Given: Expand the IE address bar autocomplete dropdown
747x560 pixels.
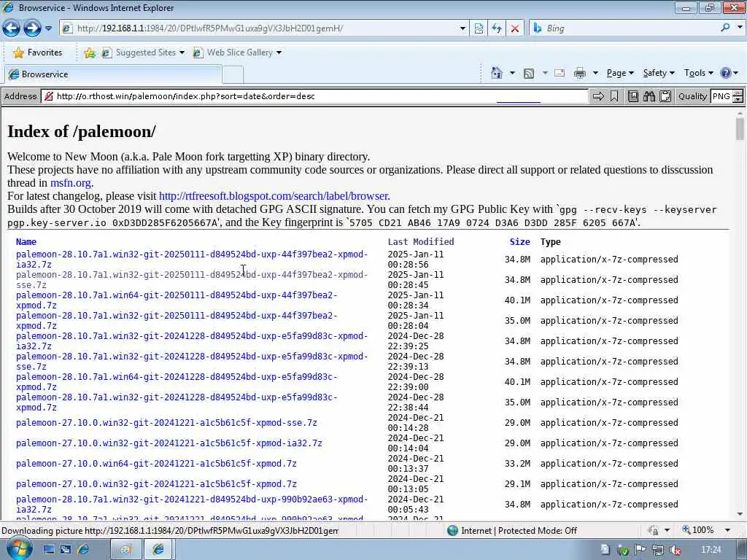Looking at the screenshot, I should tap(462, 28).
